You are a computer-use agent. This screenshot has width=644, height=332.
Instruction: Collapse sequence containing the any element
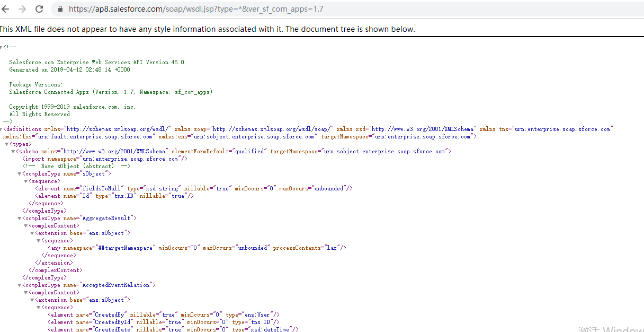tap(38, 240)
